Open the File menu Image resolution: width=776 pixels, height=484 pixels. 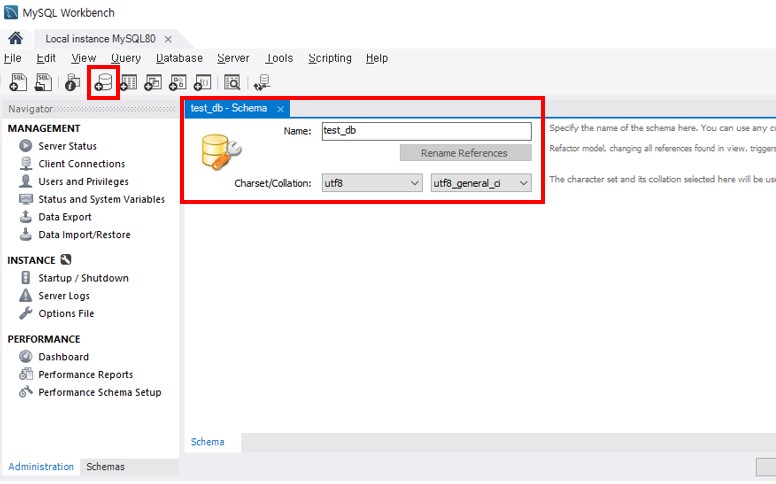coord(12,58)
